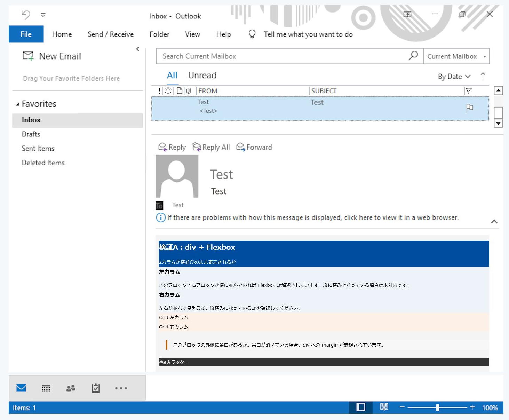
Task: Click the To icon beside recipient
Action: [x=159, y=206]
